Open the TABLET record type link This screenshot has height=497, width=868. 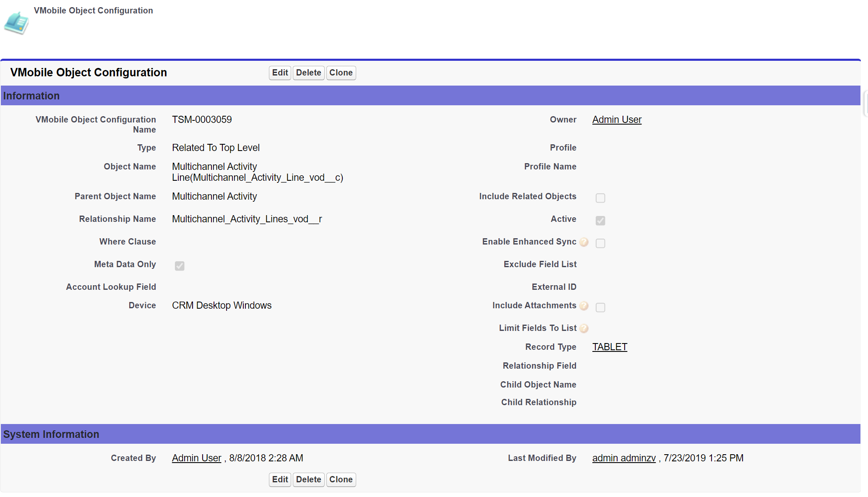pos(610,347)
